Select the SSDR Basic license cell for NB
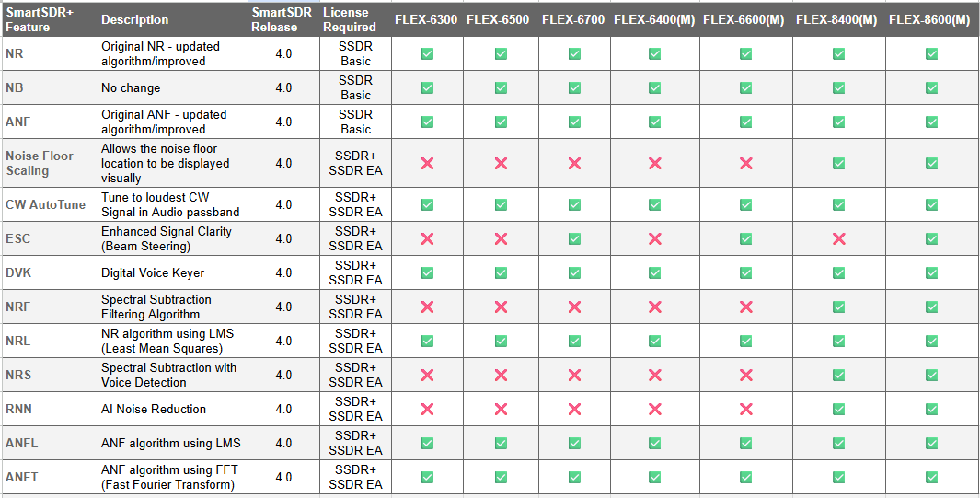980x498 pixels. [355, 88]
